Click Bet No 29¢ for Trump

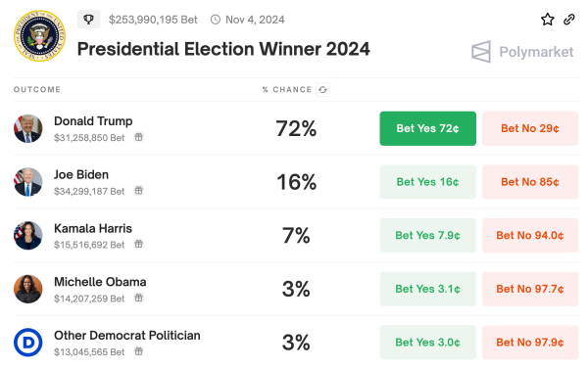[530, 128]
